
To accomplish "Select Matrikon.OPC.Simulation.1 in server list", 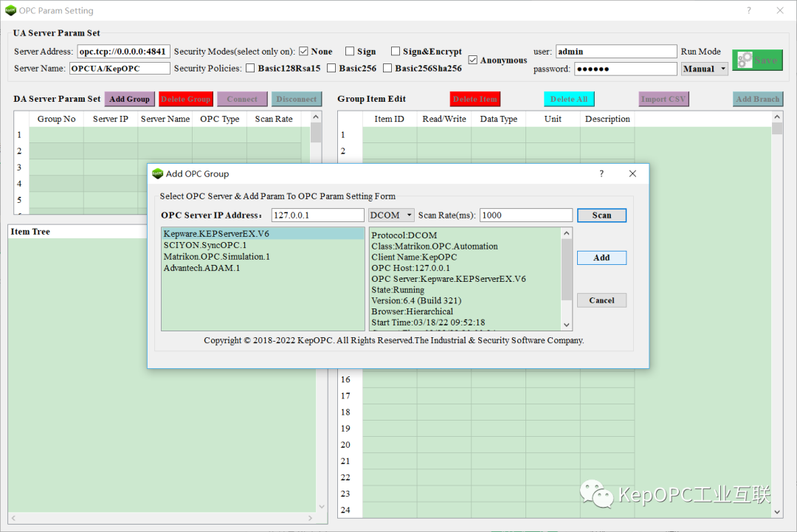I will click(x=263, y=257).
